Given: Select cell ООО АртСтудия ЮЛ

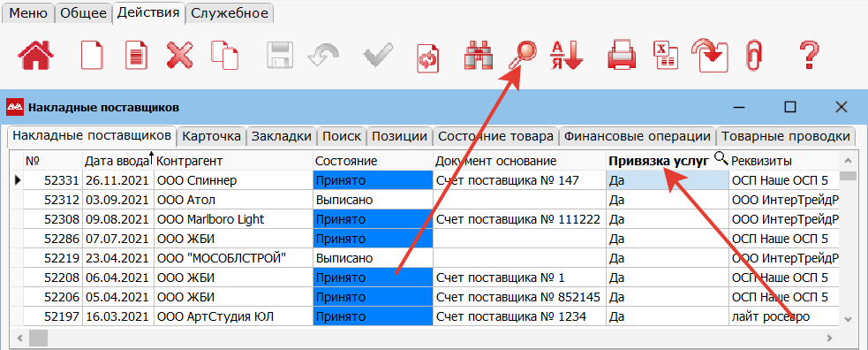Looking at the screenshot, I should pos(234,316).
